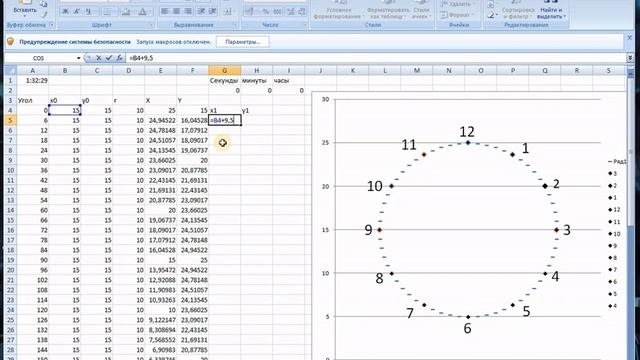Viewport: 640px width, 360px height.
Task: Apply the percent number style
Action: (266, 12)
